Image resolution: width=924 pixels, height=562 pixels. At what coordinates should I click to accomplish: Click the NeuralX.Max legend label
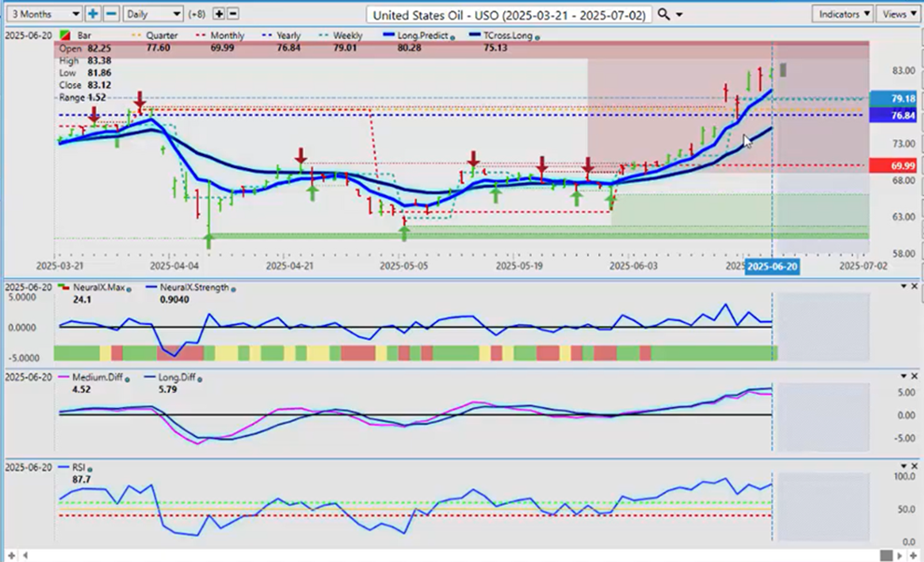99,288
